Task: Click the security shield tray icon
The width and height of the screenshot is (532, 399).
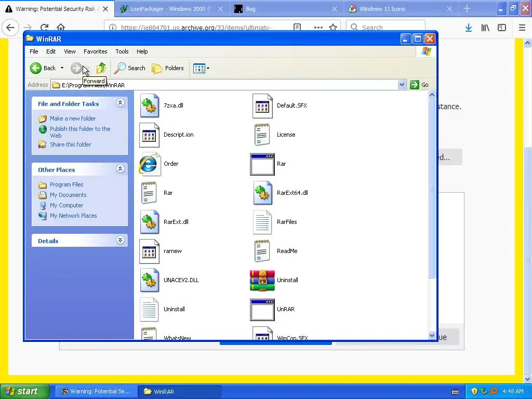Action: (474, 392)
